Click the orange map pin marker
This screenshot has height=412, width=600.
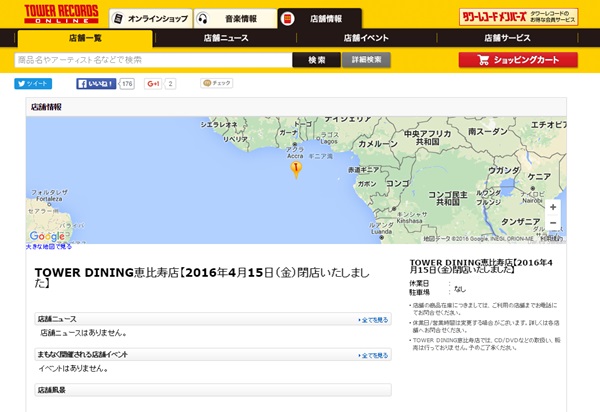[296, 169]
